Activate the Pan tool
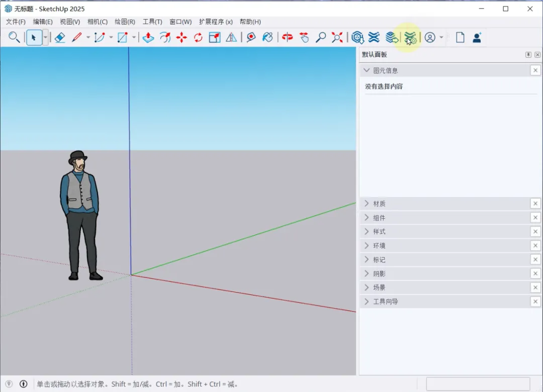The width and height of the screenshot is (543, 392). pos(304,37)
